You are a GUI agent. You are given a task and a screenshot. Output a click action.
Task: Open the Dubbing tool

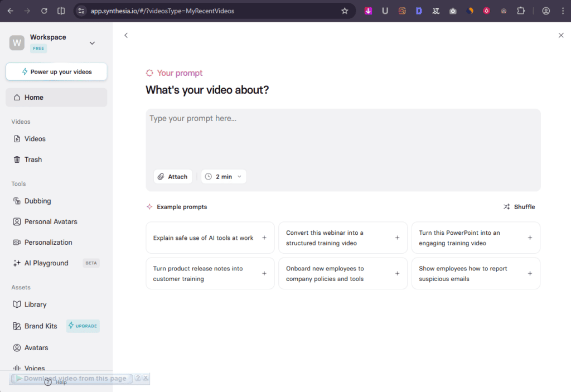(x=56, y=201)
